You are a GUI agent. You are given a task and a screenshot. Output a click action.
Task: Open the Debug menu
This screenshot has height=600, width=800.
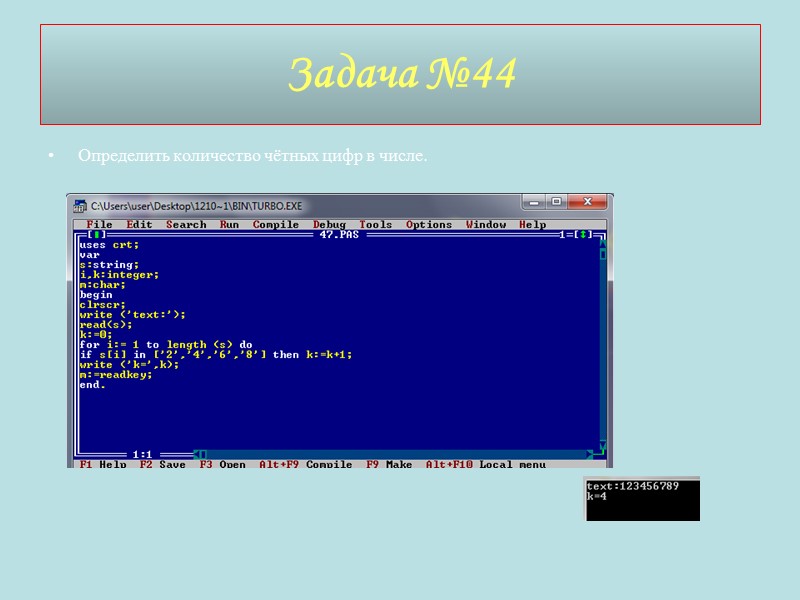pyautogui.click(x=329, y=224)
